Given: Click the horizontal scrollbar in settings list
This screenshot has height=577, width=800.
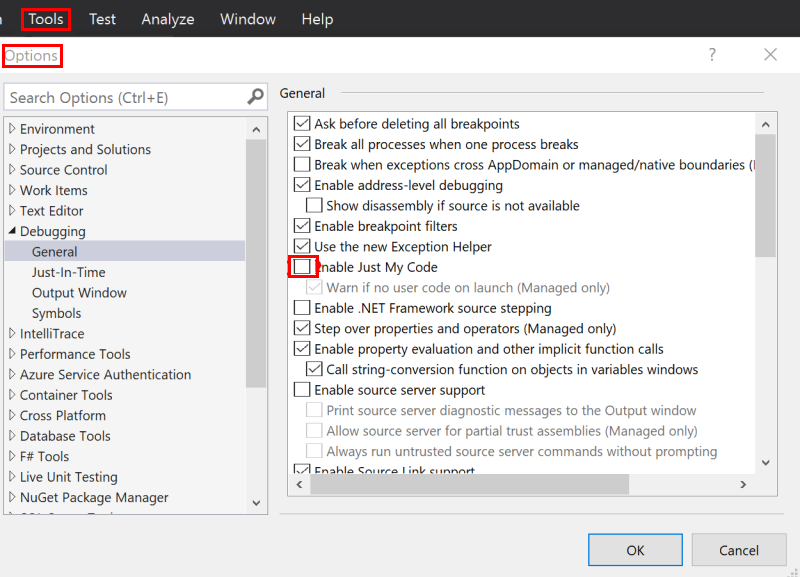Looking at the screenshot, I should (x=470, y=484).
